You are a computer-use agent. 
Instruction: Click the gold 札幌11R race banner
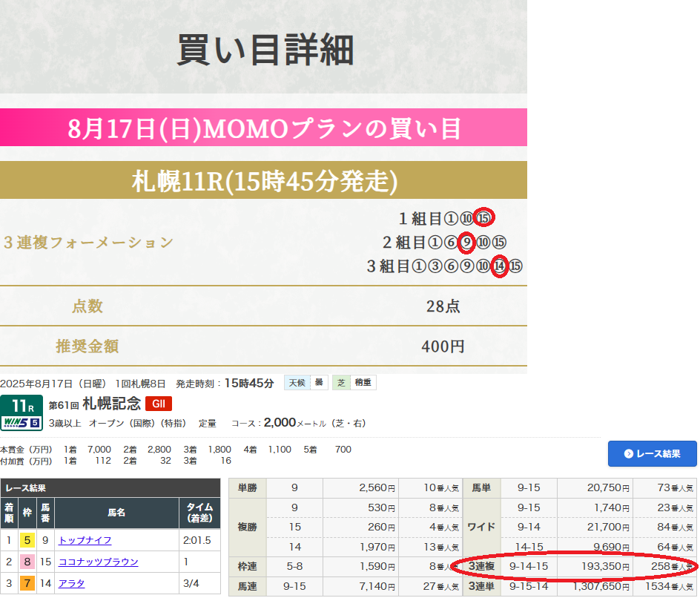[x=263, y=180]
